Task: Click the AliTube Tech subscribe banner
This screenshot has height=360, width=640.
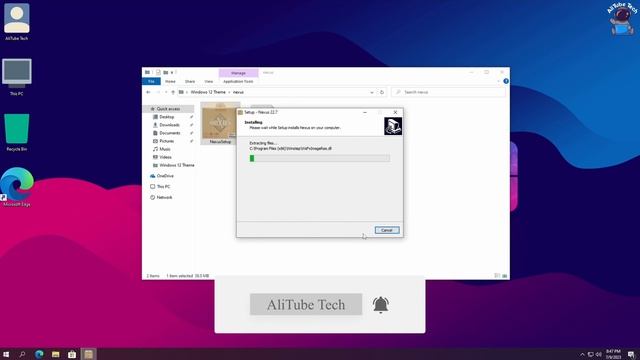Action: [x=306, y=304]
